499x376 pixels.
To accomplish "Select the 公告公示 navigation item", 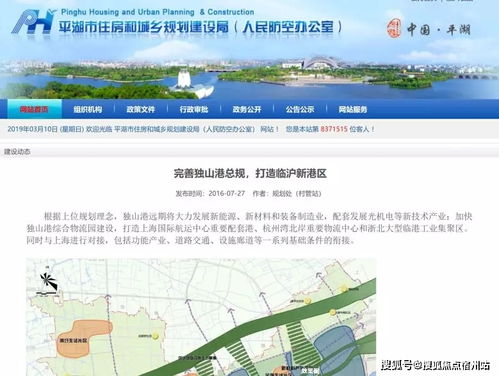I will point(300,109).
